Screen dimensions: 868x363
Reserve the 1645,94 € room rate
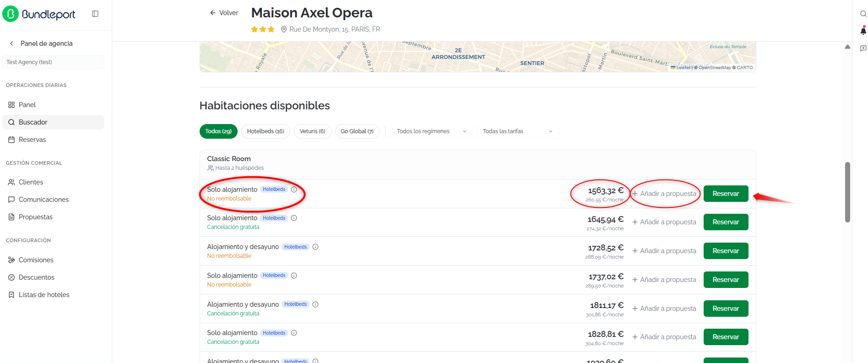pos(726,222)
